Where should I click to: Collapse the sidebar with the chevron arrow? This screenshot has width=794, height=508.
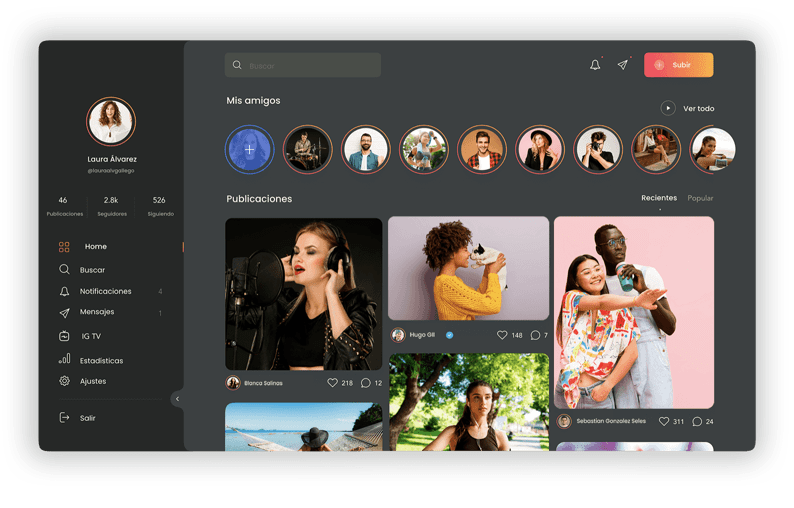tap(177, 399)
